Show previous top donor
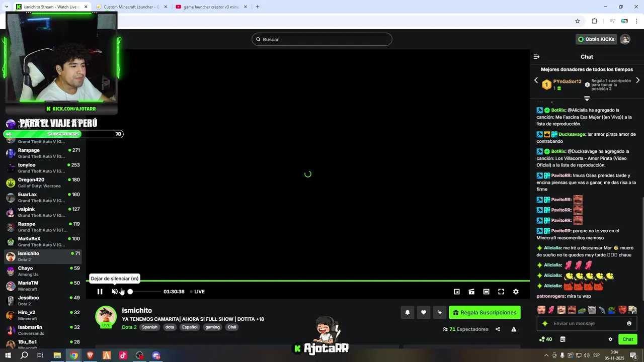This screenshot has width=644, height=362. (x=536, y=80)
